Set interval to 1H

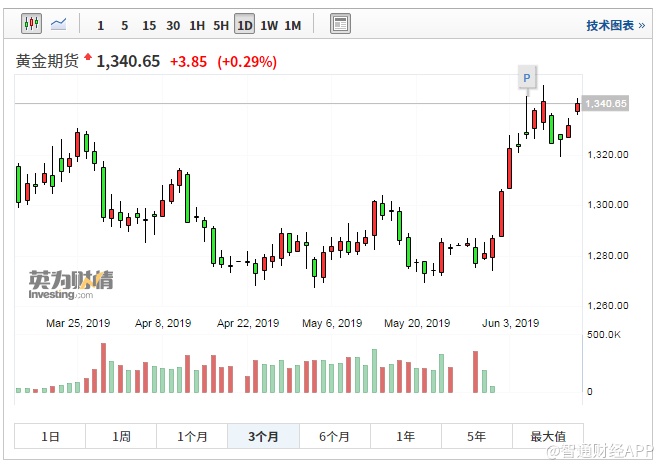click(x=197, y=25)
